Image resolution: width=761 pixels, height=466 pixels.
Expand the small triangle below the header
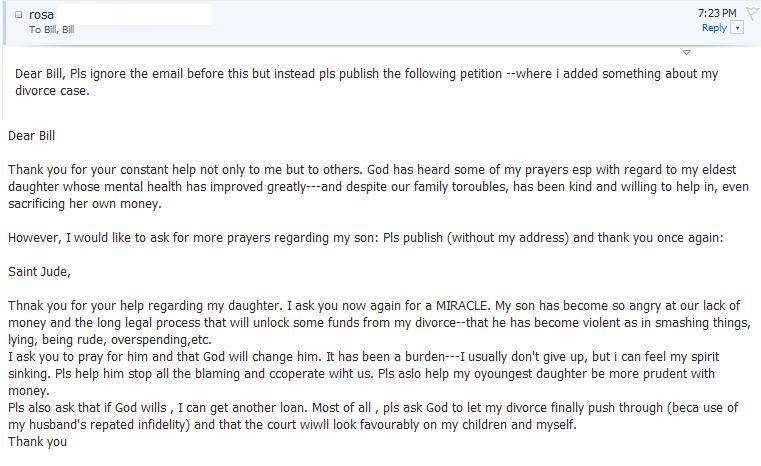(686, 52)
